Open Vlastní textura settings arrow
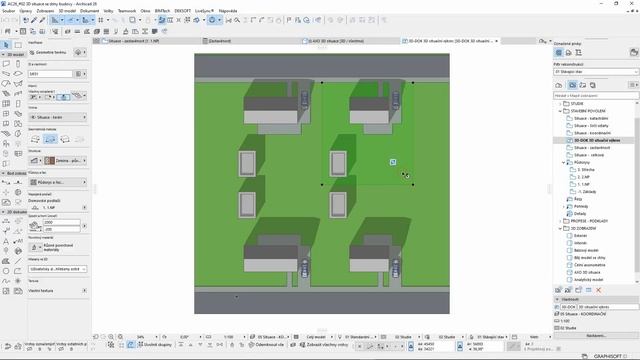This screenshot has height=360, width=640. 84,291
